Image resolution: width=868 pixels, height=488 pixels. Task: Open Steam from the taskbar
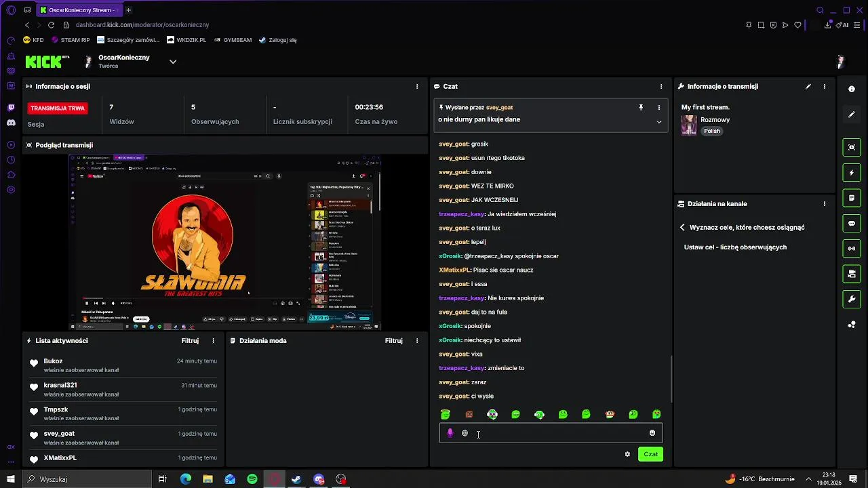tap(296, 479)
